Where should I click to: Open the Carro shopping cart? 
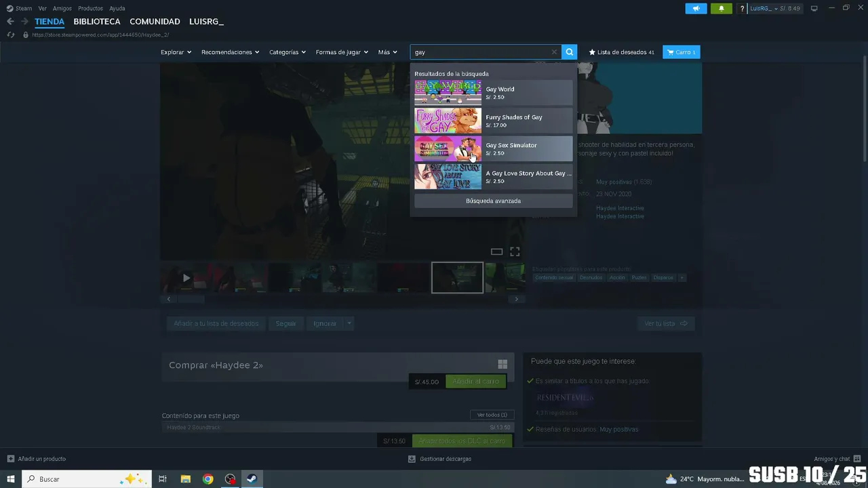(x=682, y=52)
